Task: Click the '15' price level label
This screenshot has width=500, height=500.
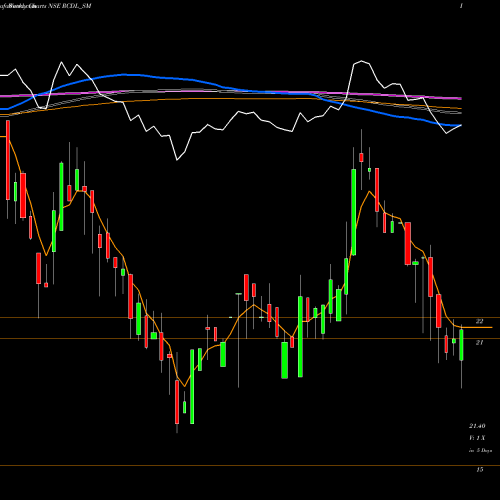Action: (x=480, y=469)
